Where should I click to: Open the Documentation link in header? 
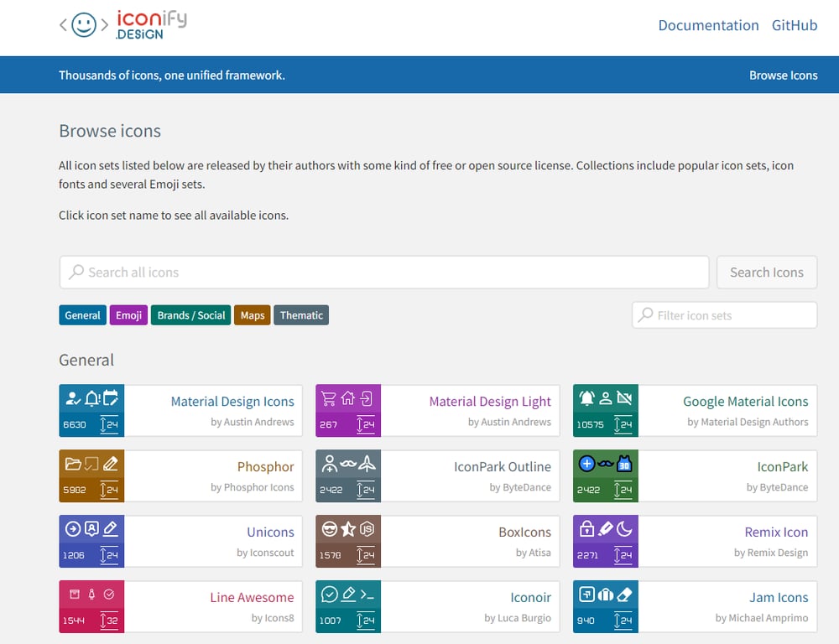708,25
